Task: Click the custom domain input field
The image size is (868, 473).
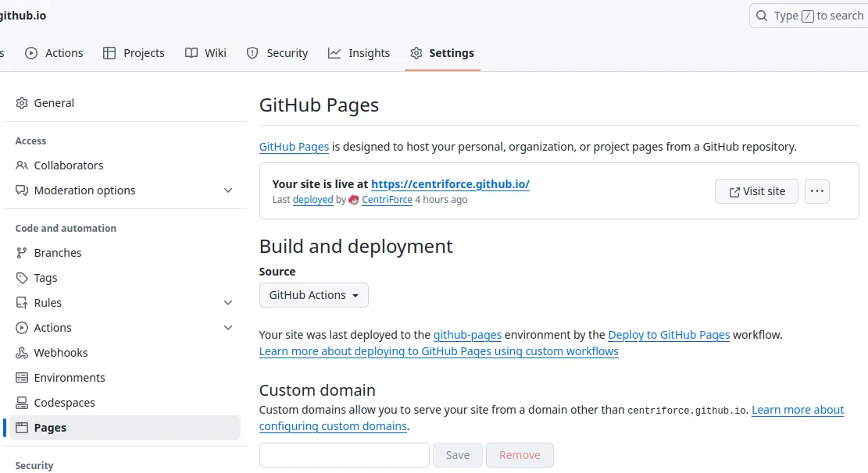Action: pyautogui.click(x=344, y=454)
